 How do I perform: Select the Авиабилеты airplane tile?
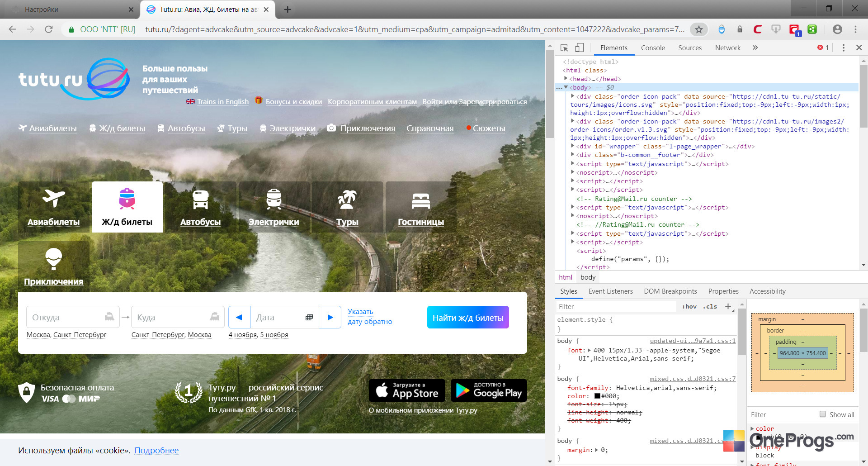(x=54, y=207)
